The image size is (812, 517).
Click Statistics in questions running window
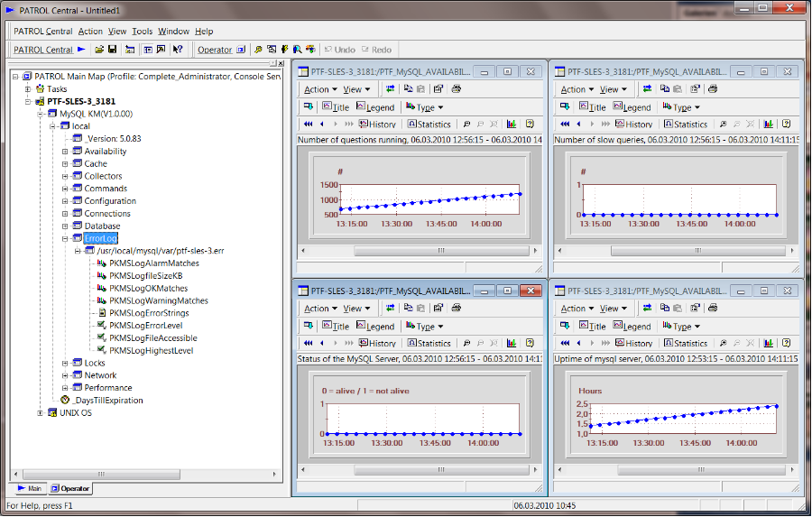pos(429,125)
